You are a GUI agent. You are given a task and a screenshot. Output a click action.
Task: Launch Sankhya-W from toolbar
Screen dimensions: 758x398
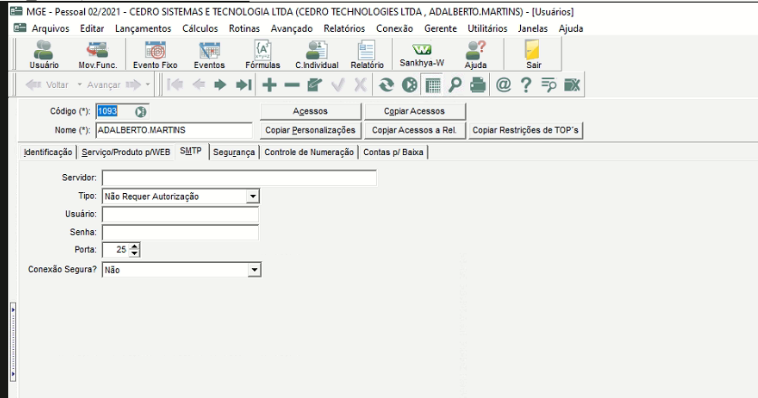[422, 54]
